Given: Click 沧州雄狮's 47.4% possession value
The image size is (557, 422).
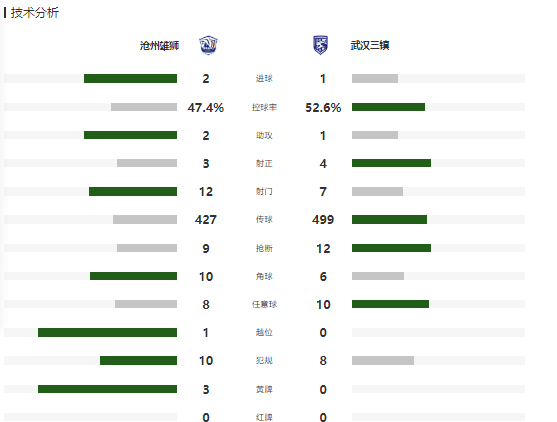Looking at the screenshot, I should (x=206, y=107).
